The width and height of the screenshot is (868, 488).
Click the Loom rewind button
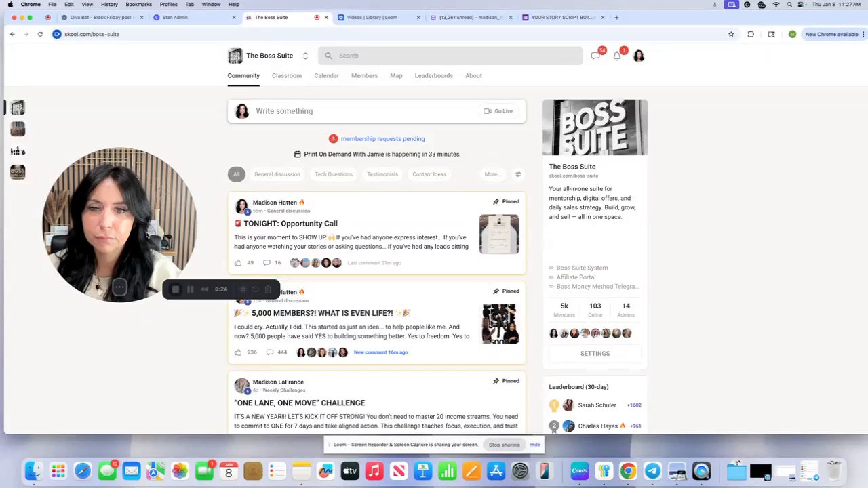[204, 289]
